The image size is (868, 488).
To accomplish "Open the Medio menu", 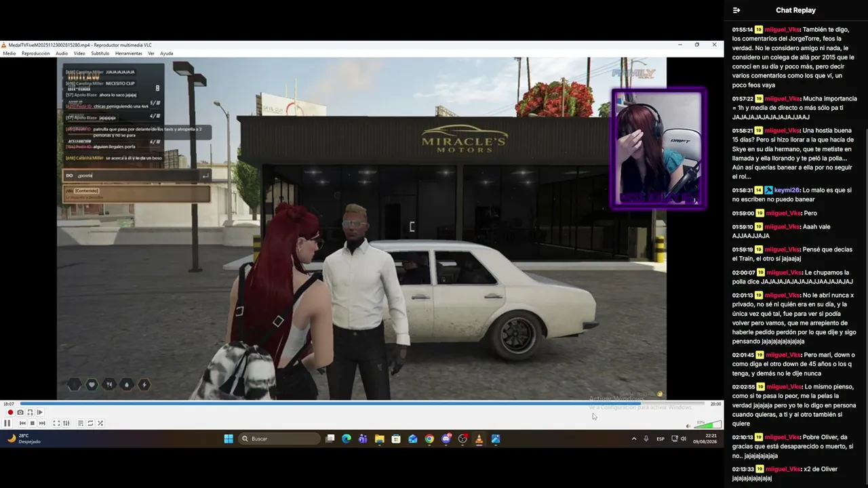I will tap(9, 54).
